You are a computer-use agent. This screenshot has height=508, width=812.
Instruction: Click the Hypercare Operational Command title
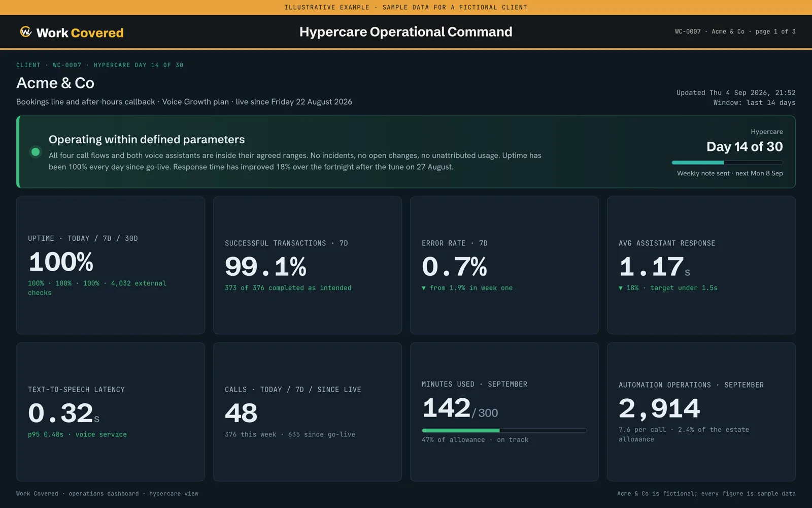point(406,31)
